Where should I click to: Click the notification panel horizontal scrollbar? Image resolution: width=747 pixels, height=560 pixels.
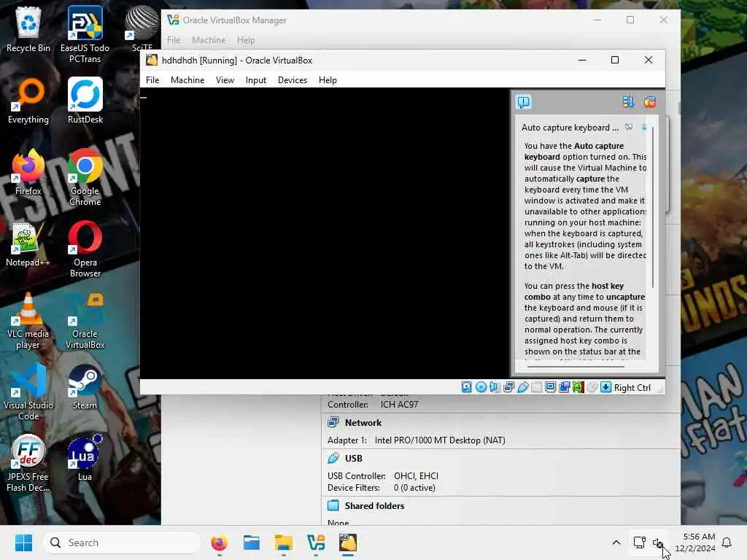coord(576,367)
